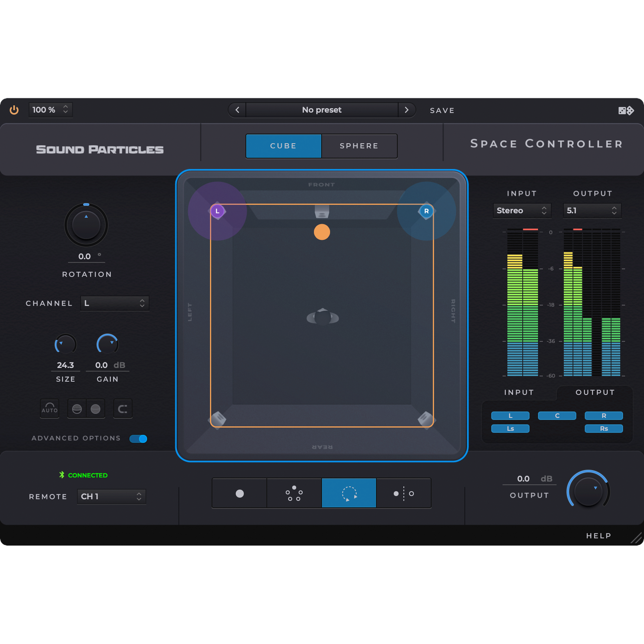
Task: Click the rear left speaker icon
Action: [218, 419]
